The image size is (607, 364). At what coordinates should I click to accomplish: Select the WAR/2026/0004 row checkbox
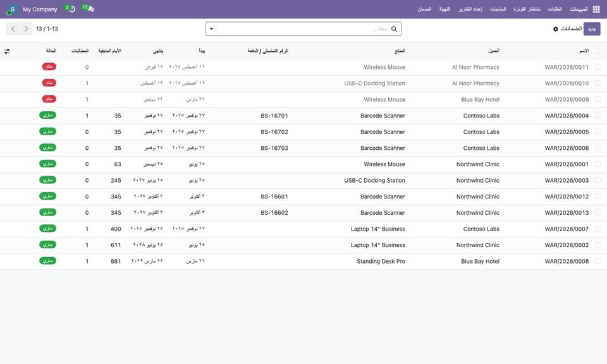598,116
